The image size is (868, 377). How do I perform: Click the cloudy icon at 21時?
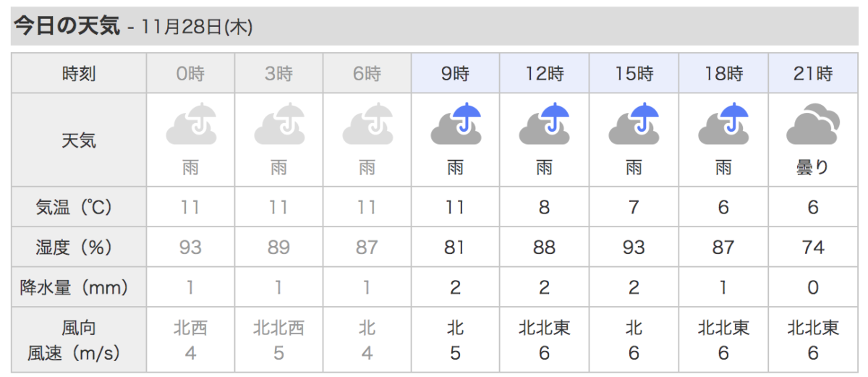pos(813,124)
